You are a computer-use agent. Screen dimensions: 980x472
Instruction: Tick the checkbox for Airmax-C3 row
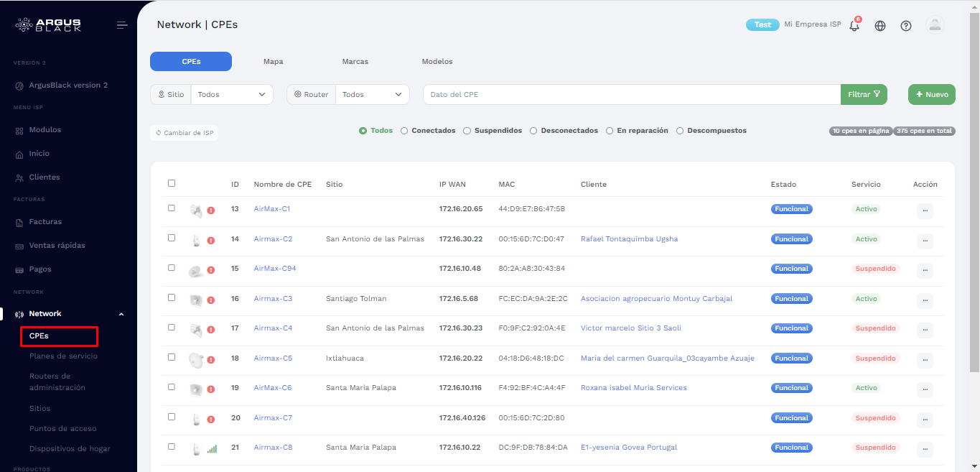tap(172, 297)
